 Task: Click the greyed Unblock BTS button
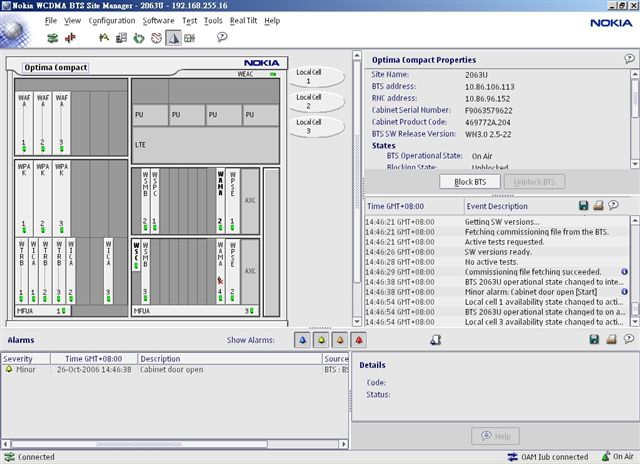click(534, 182)
